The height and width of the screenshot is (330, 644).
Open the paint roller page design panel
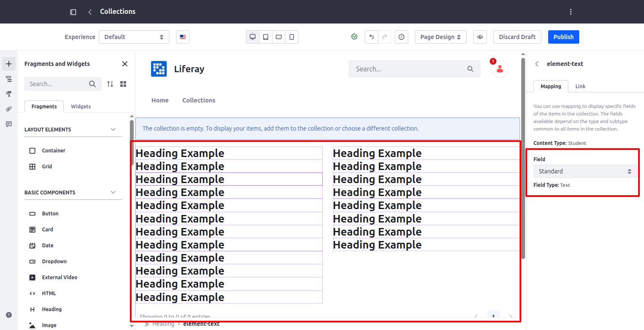click(x=9, y=94)
